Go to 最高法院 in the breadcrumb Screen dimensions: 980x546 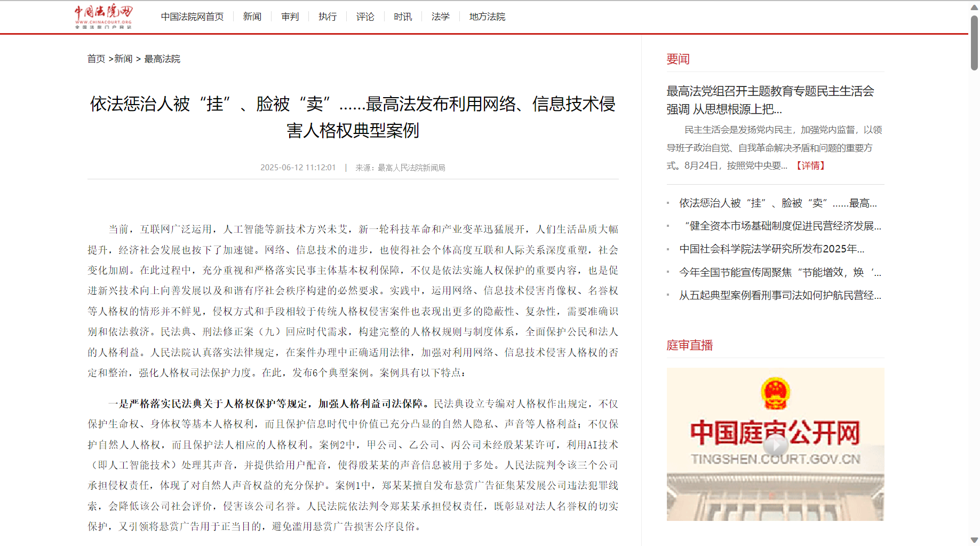(162, 59)
